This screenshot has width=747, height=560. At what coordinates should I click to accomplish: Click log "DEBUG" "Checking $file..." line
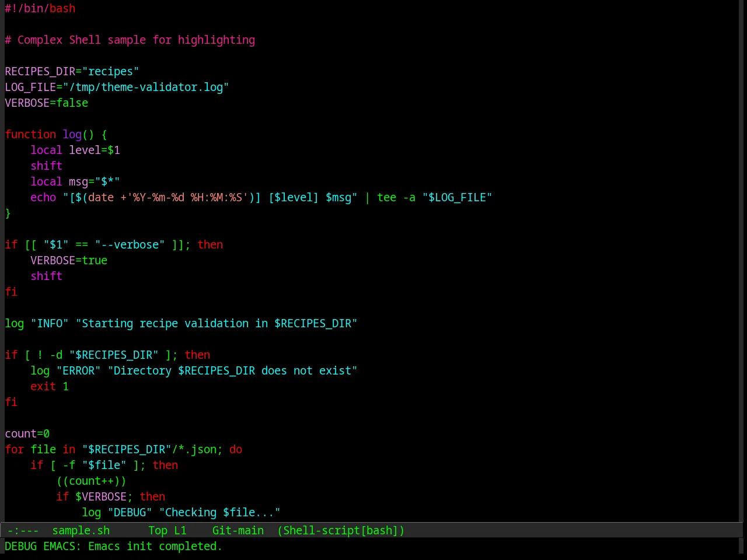tap(181, 512)
